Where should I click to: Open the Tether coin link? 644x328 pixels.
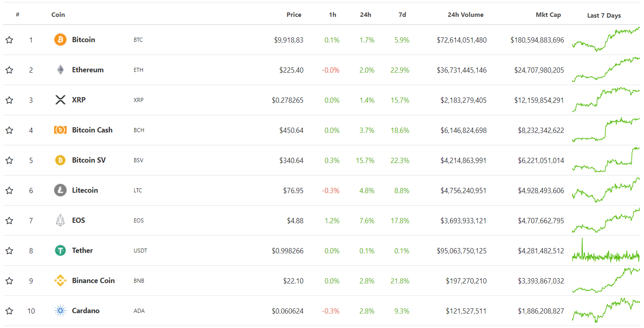click(x=82, y=250)
